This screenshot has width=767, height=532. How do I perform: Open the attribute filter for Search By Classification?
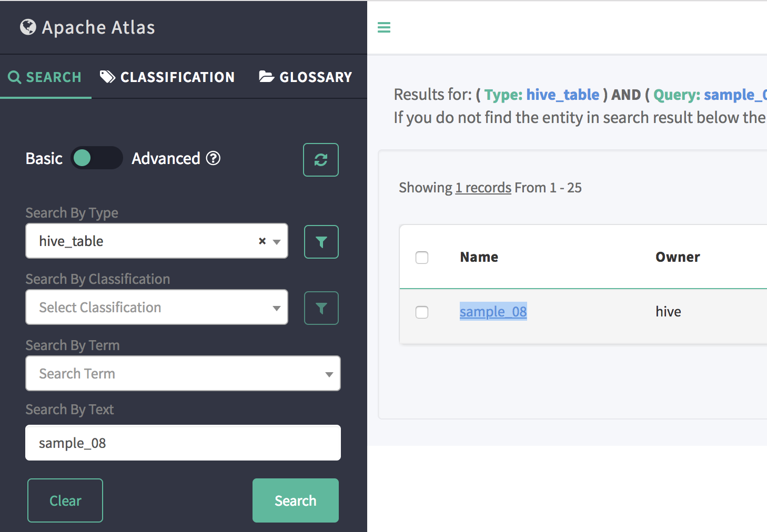tap(321, 308)
